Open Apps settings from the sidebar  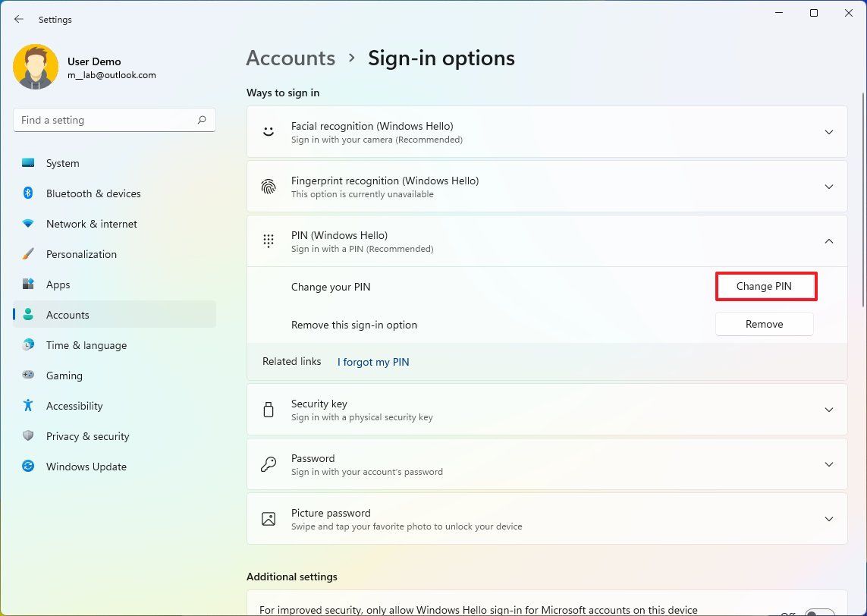(x=58, y=284)
